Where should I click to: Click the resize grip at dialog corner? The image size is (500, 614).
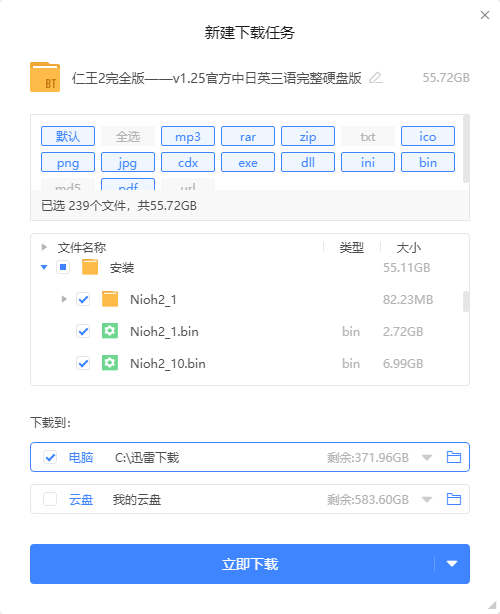[492, 605]
